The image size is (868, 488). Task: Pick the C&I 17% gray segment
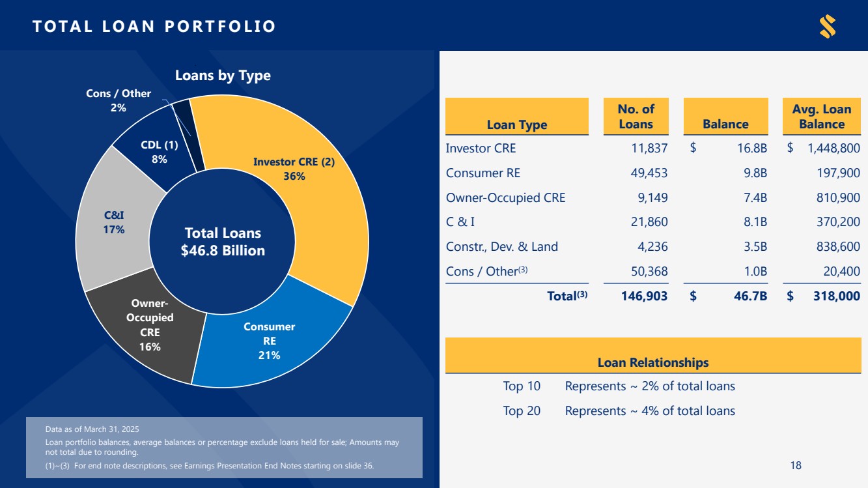click(x=114, y=222)
